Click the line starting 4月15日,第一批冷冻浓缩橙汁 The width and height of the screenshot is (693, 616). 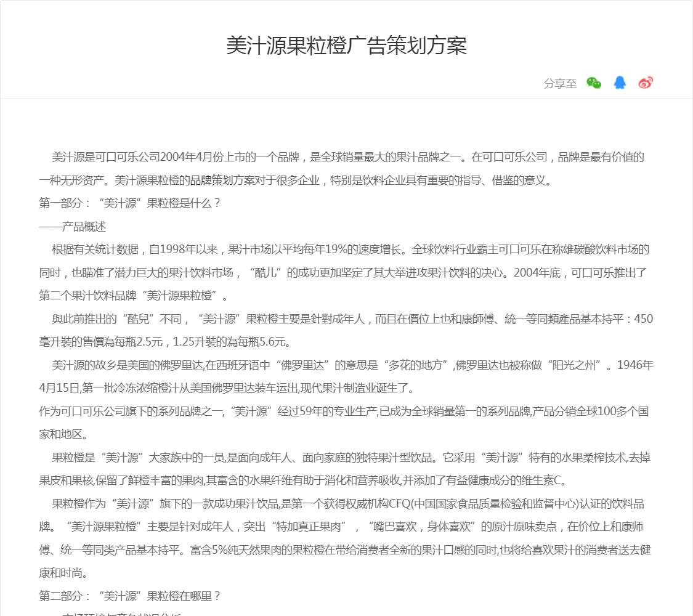227,388
